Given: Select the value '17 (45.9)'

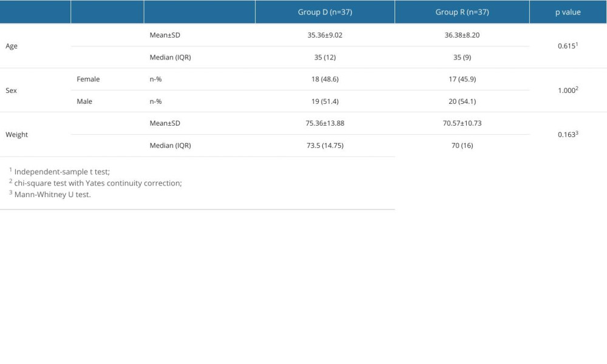Looking at the screenshot, I should tap(462, 79).
